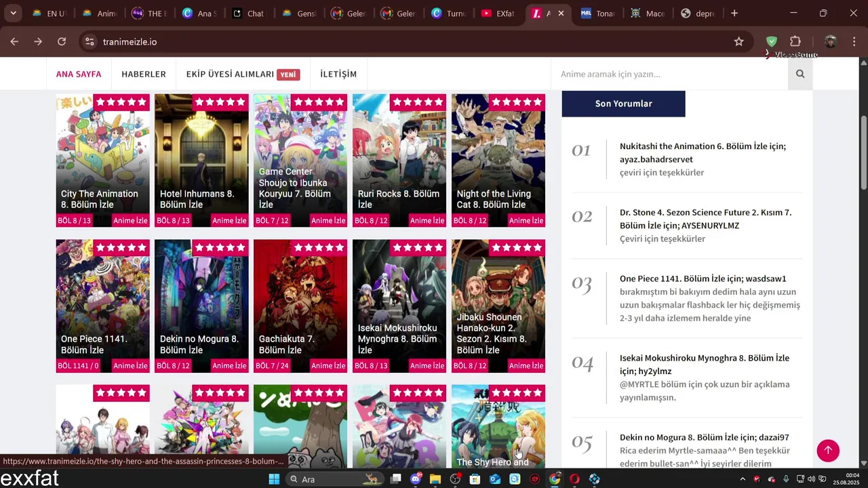Open File Explorer from the taskbar
Screen dimensions: 868x488
pos(435,479)
